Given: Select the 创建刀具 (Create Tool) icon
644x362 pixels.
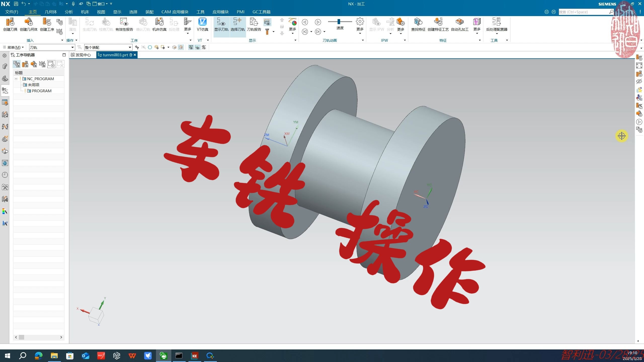Looking at the screenshot, I should click(10, 24).
